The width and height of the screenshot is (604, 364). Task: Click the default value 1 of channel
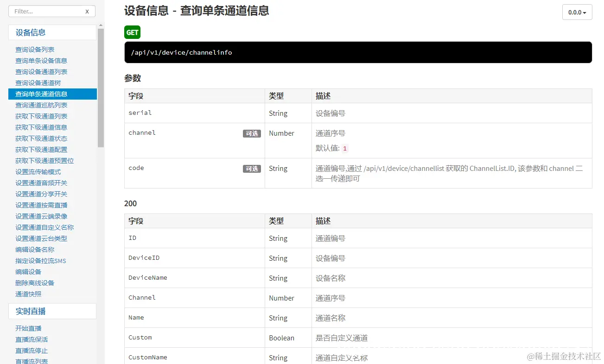click(x=344, y=149)
